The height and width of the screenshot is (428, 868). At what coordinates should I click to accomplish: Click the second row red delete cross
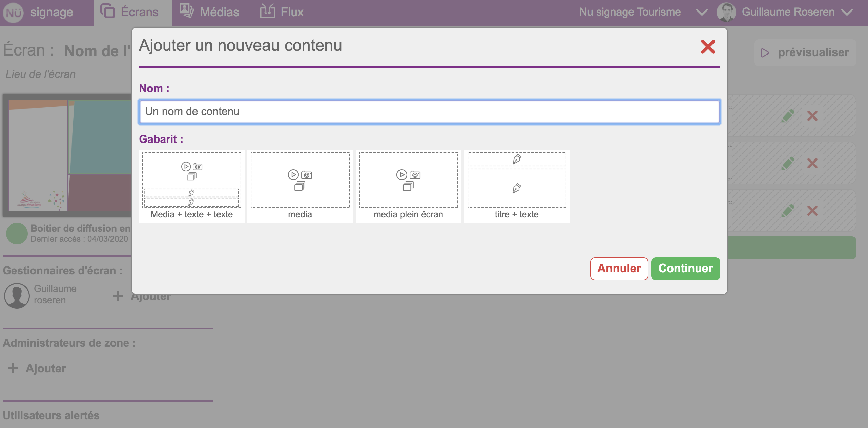click(812, 164)
